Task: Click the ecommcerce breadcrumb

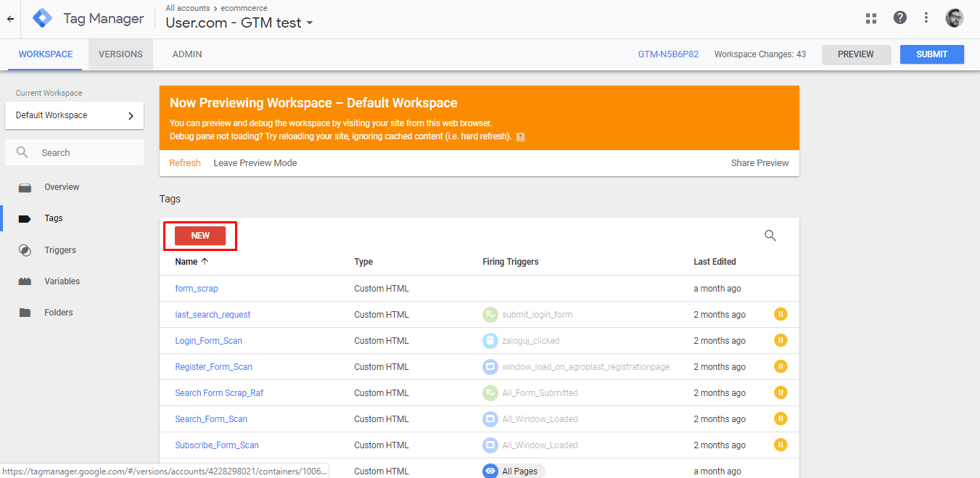Action: (244, 8)
